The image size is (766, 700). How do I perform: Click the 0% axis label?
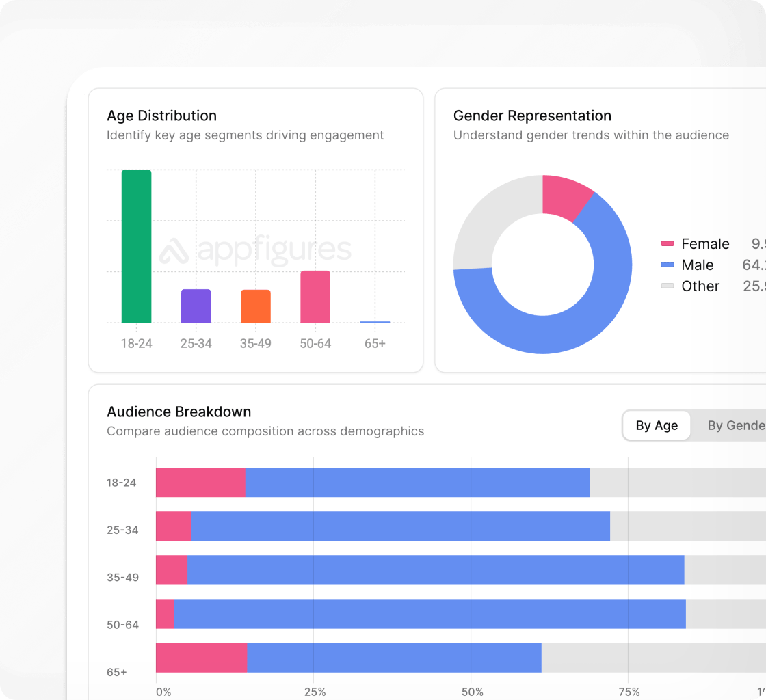(163, 692)
